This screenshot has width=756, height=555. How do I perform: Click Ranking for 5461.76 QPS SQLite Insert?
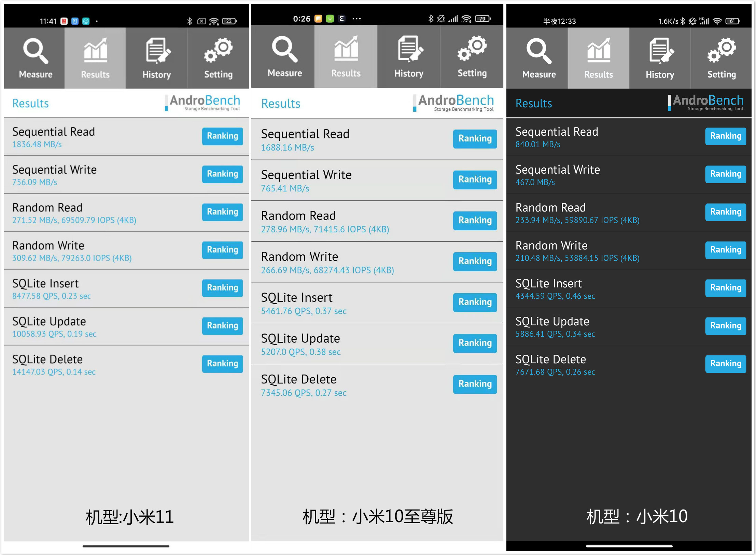click(475, 302)
